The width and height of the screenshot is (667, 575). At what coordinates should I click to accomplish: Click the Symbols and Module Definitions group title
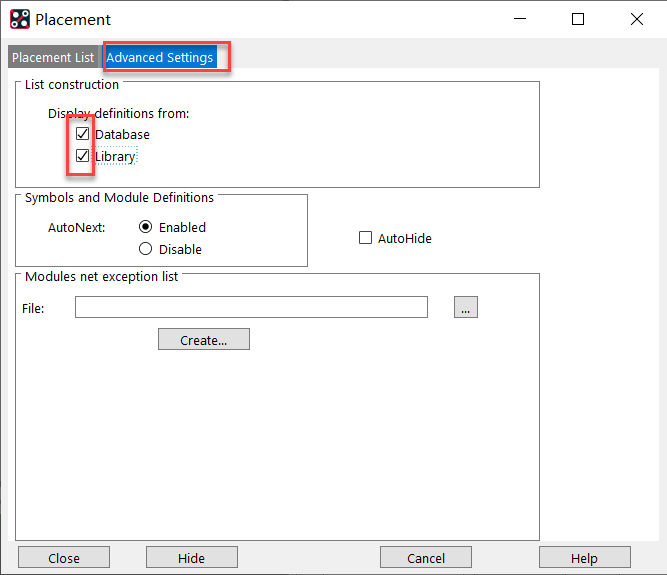pyautogui.click(x=119, y=197)
